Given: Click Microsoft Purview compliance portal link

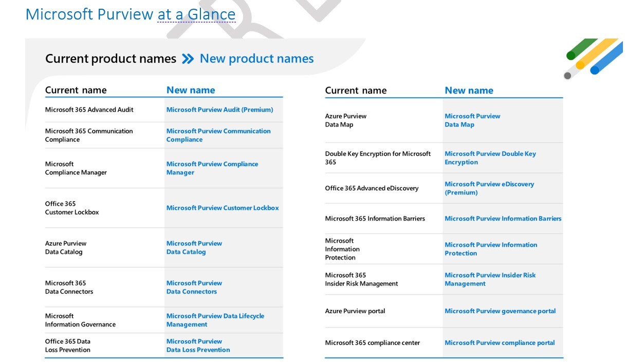Looking at the screenshot, I should coord(499,343).
